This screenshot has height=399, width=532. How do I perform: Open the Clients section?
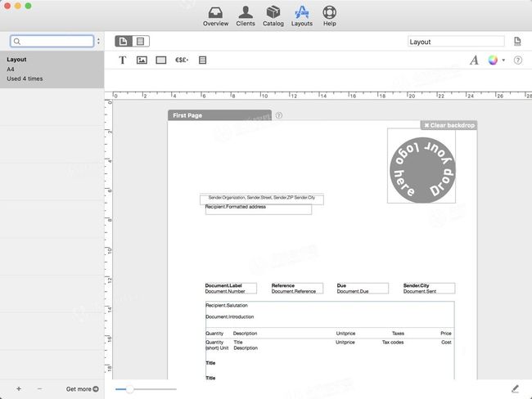click(x=246, y=16)
